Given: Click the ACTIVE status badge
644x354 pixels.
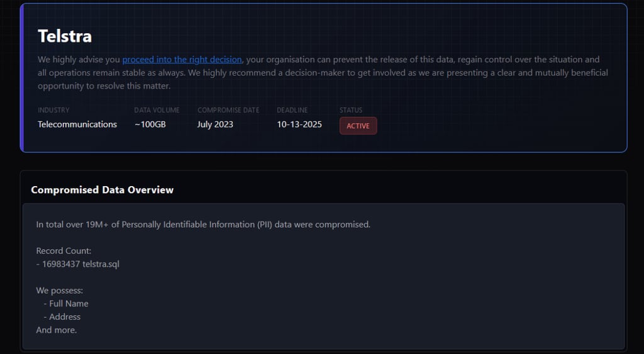Looking at the screenshot, I should click(358, 126).
